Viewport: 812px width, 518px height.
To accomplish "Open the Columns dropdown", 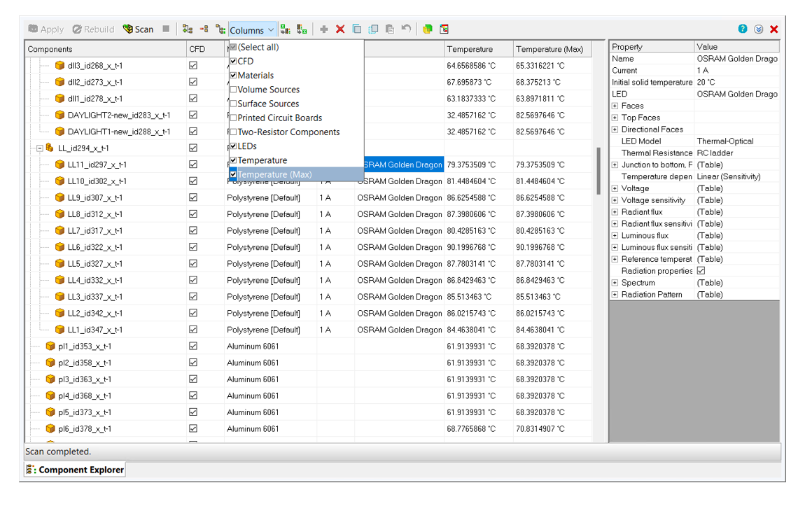I will [252, 30].
